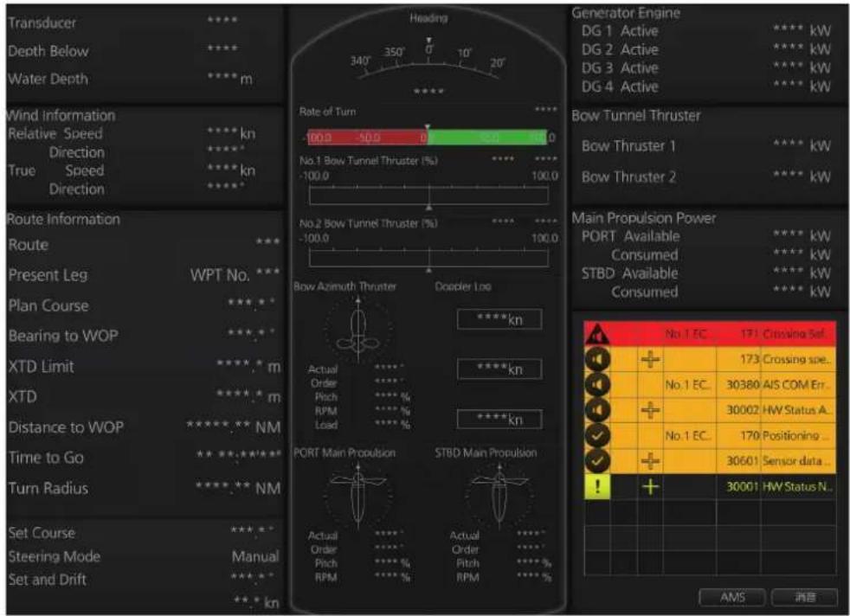Click the speaker icon on alert 173 row
This screenshot has width=850, height=616.
[597, 359]
